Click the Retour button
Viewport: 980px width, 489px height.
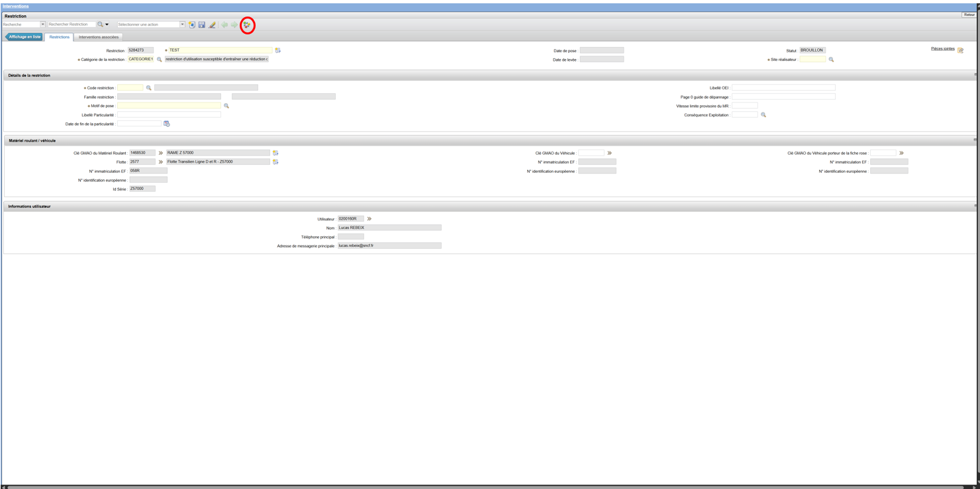(969, 15)
